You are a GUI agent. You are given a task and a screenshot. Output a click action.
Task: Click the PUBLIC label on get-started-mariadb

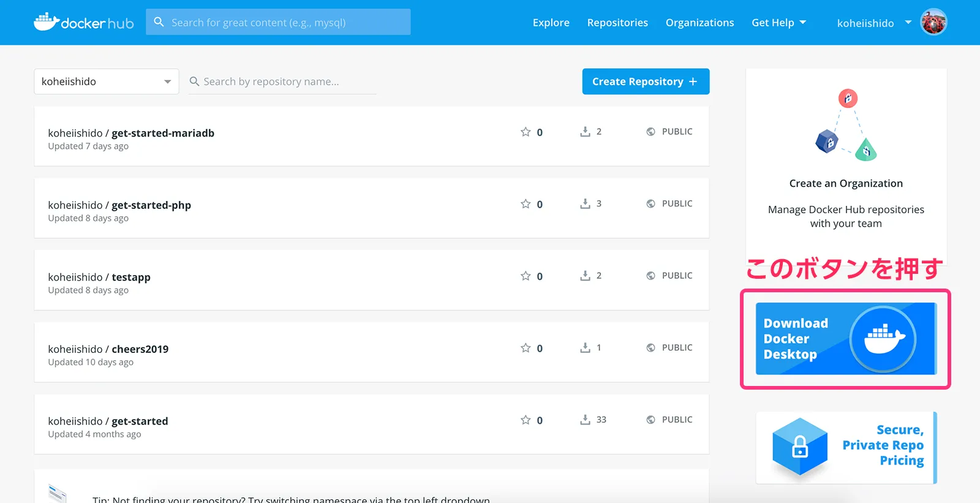[677, 132]
